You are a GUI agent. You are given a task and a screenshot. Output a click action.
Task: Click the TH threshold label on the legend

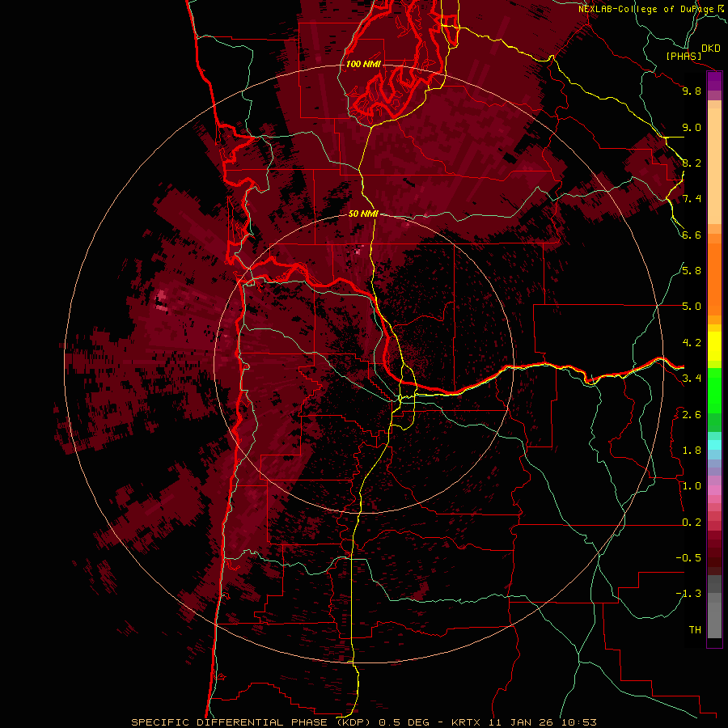pyautogui.click(x=695, y=630)
